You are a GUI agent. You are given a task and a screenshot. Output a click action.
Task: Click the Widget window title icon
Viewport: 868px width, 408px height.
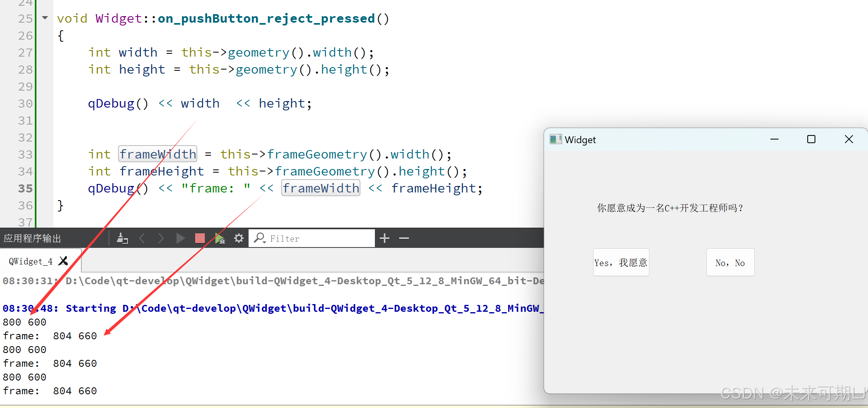pos(555,140)
